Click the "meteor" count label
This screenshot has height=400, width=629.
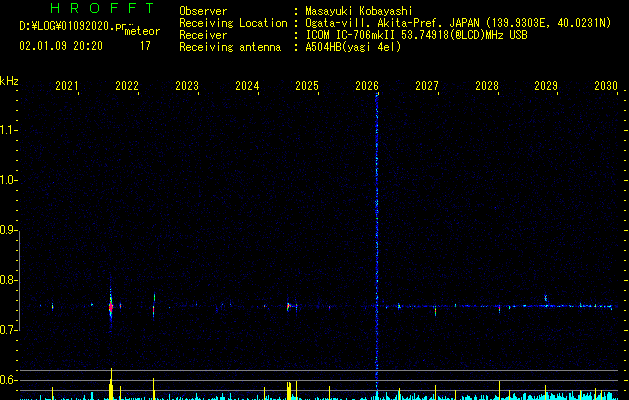pos(142,31)
